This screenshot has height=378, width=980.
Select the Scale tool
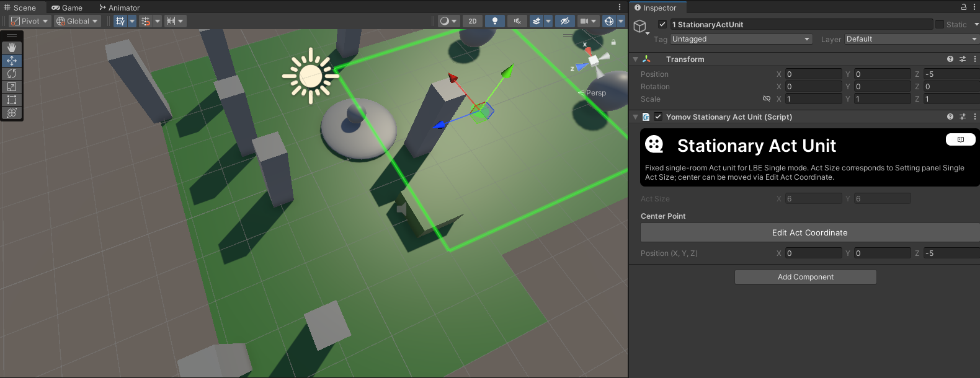tap(12, 87)
